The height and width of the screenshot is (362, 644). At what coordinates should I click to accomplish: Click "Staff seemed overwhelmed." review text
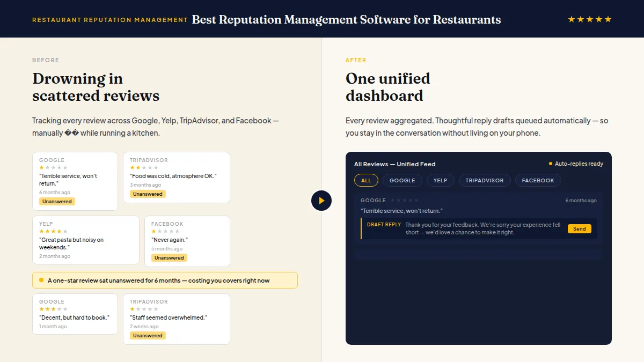(x=169, y=317)
